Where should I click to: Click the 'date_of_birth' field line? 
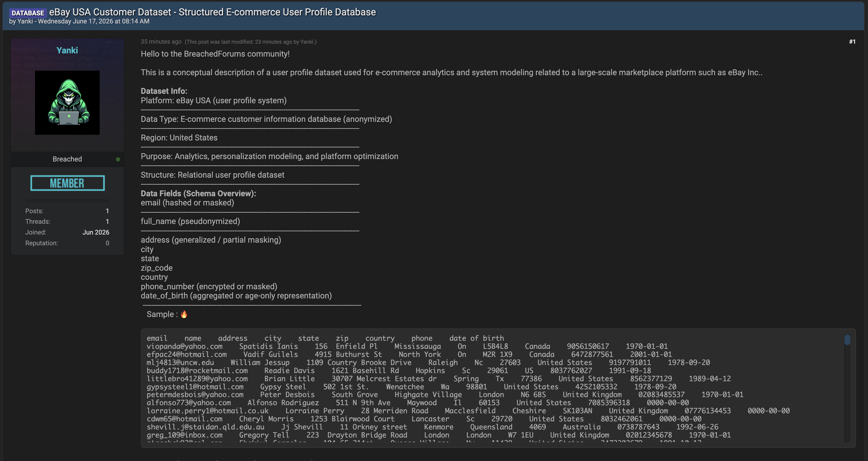tap(236, 296)
